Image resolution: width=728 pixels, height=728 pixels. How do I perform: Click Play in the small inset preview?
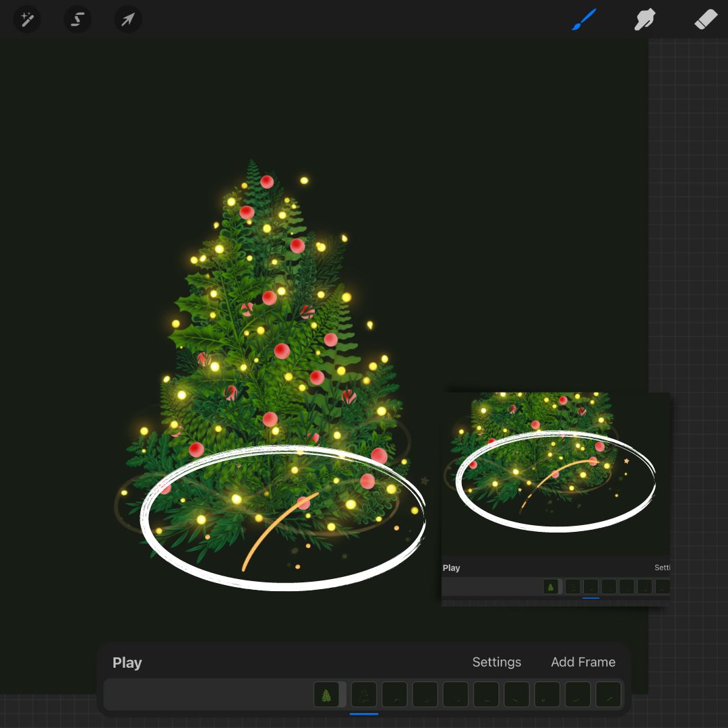[x=451, y=568]
